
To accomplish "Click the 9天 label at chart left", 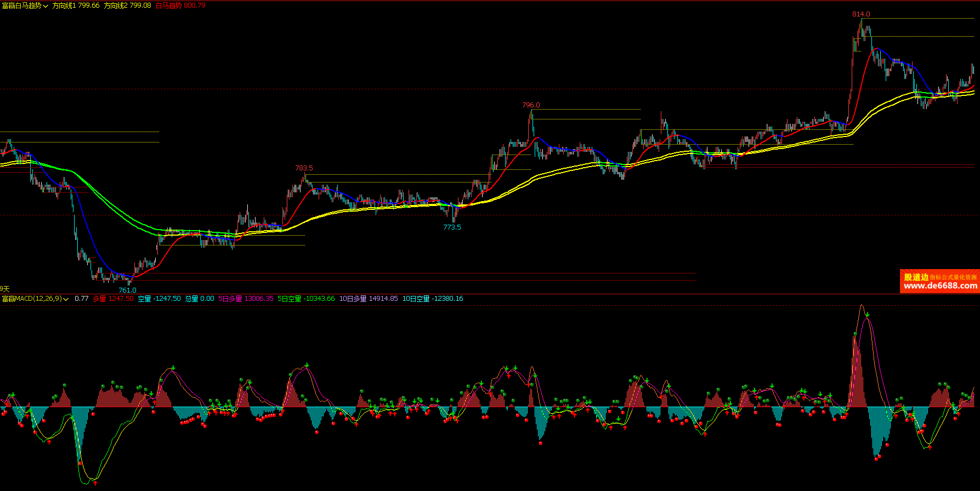I will pyautogui.click(x=5, y=289).
